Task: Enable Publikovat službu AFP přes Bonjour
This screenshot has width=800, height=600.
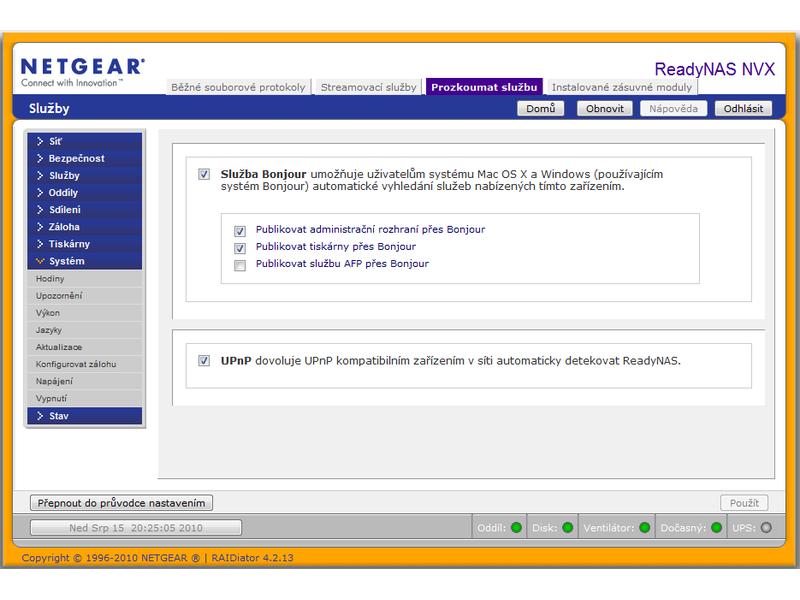Action: 240,265
